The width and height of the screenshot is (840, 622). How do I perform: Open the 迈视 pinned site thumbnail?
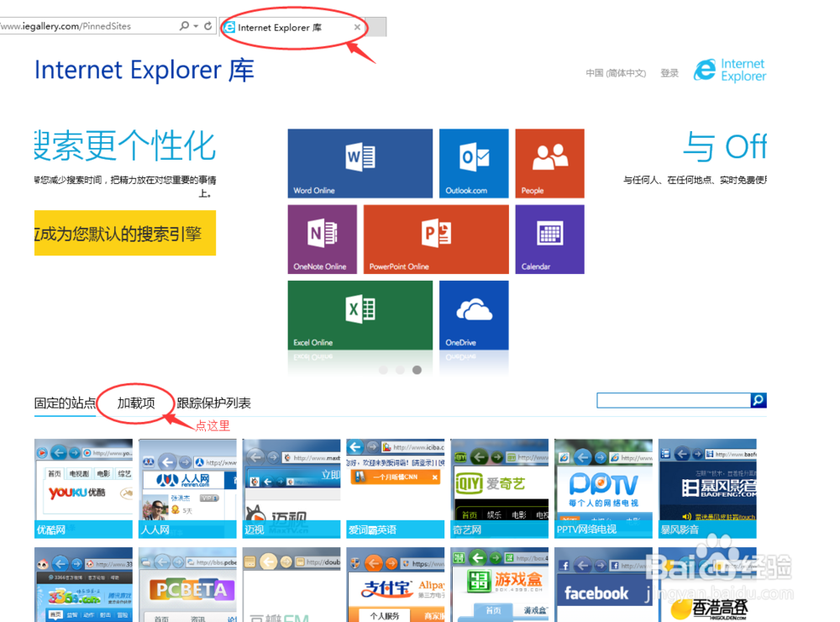click(291, 488)
